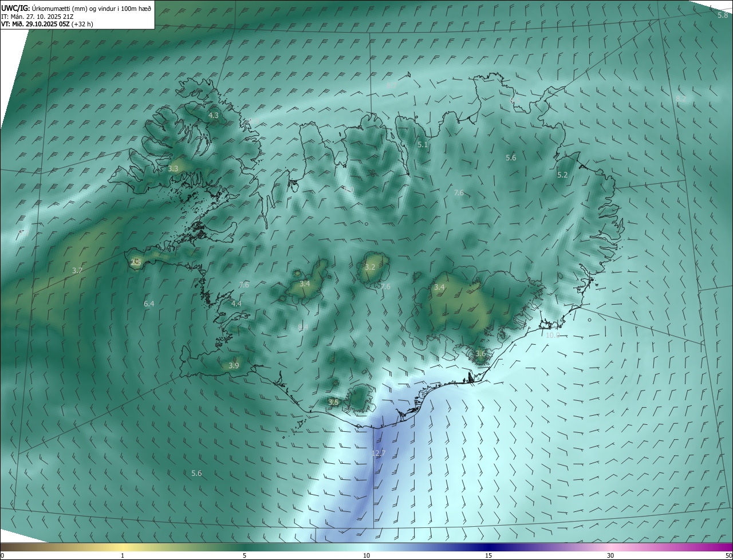Click the '1' tick on the color scale
The width and height of the screenshot is (733, 560).
[123, 556]
